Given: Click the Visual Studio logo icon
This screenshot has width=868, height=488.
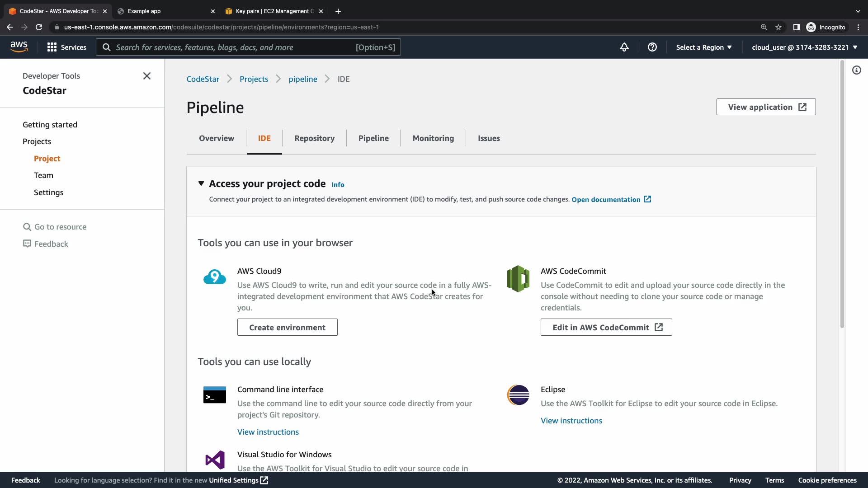Looking at the screenshot, I should pos(215,460).
